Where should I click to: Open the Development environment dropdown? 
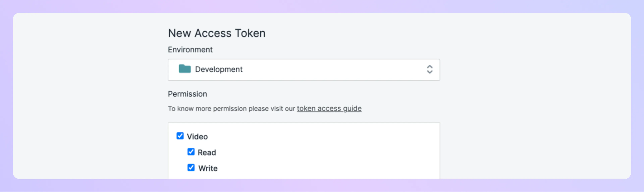point(304,70)
